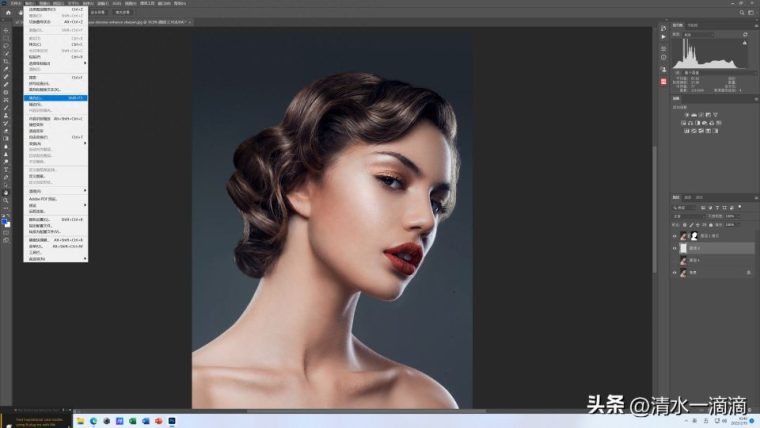
Task: Click the search icon at top right
Action: tap(742, 12)
